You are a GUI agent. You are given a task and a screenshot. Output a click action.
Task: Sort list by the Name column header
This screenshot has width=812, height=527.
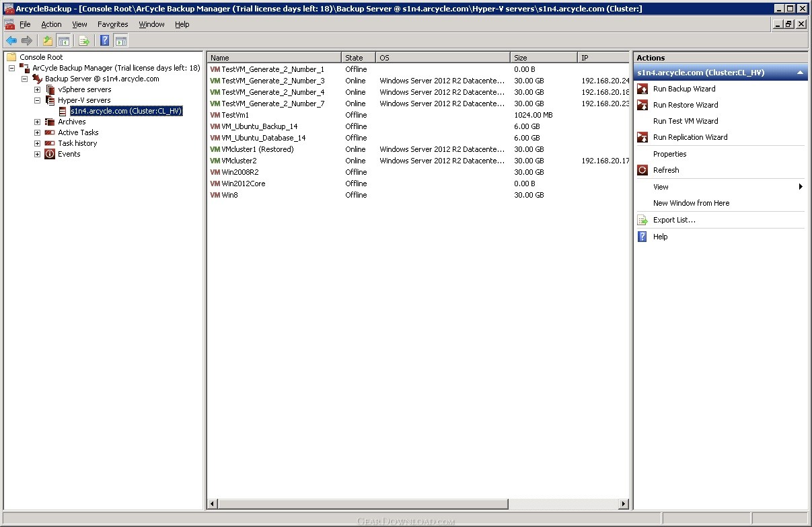[x=274, y=58]
